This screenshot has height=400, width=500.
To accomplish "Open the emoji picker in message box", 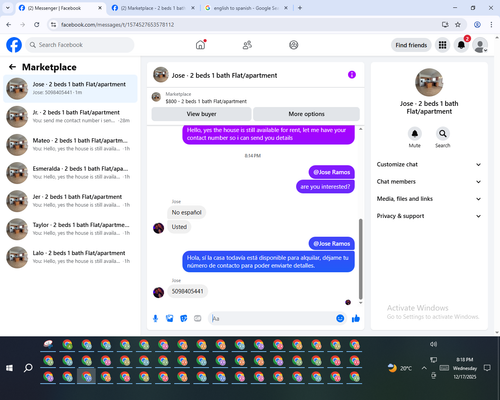I will [x=340, y=318].
